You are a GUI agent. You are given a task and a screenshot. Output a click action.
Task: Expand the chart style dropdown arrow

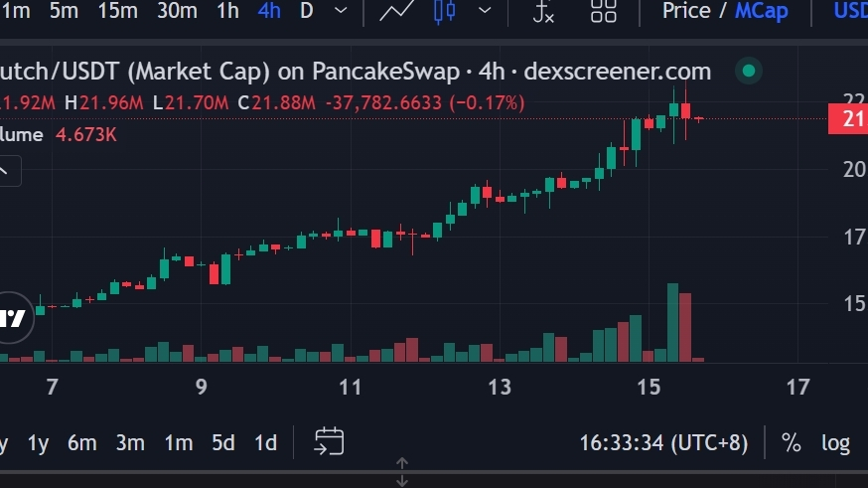coord(485,11)
